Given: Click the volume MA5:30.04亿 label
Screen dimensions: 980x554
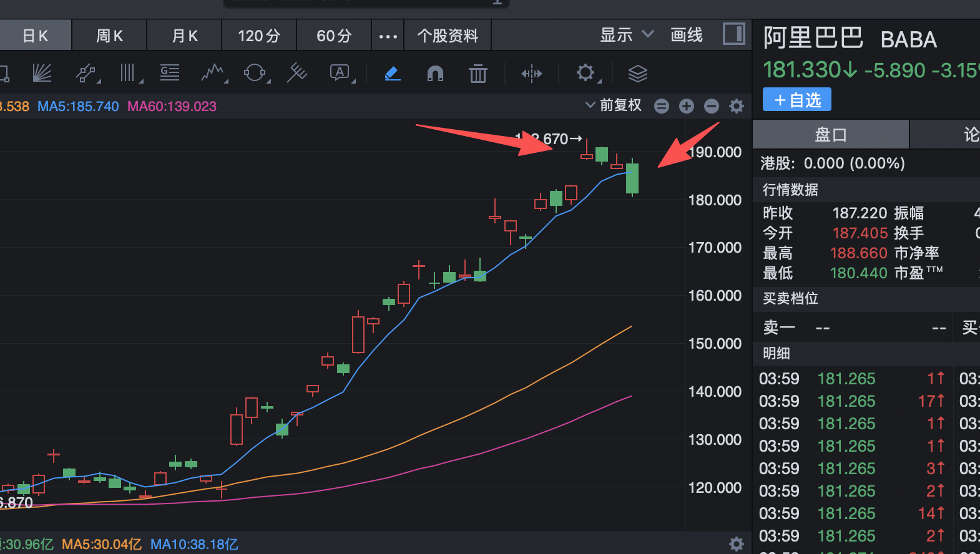Looking at the screenshot, I should click(102, 545).
